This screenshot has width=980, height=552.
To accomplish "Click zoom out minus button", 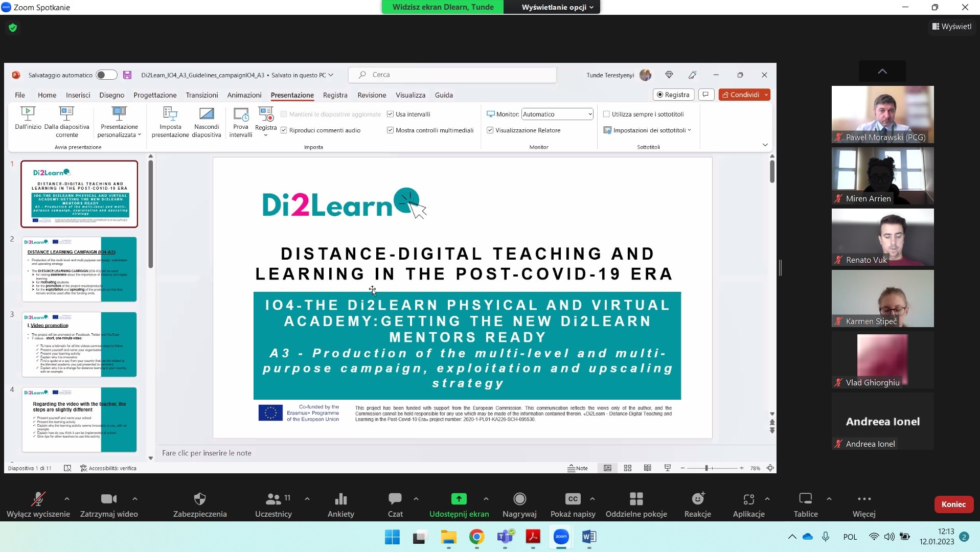I will 682,468.
